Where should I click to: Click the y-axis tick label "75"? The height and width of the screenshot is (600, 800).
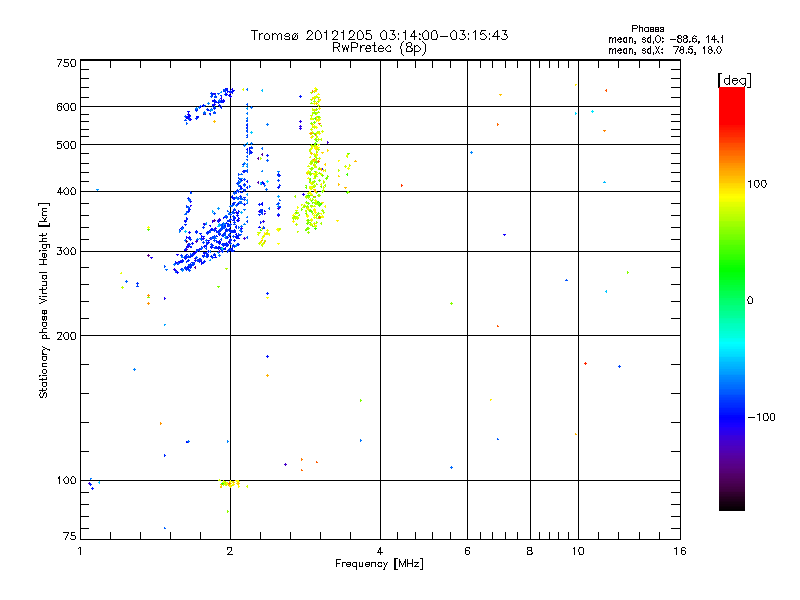pyautogui.click(x=70, y=536)
